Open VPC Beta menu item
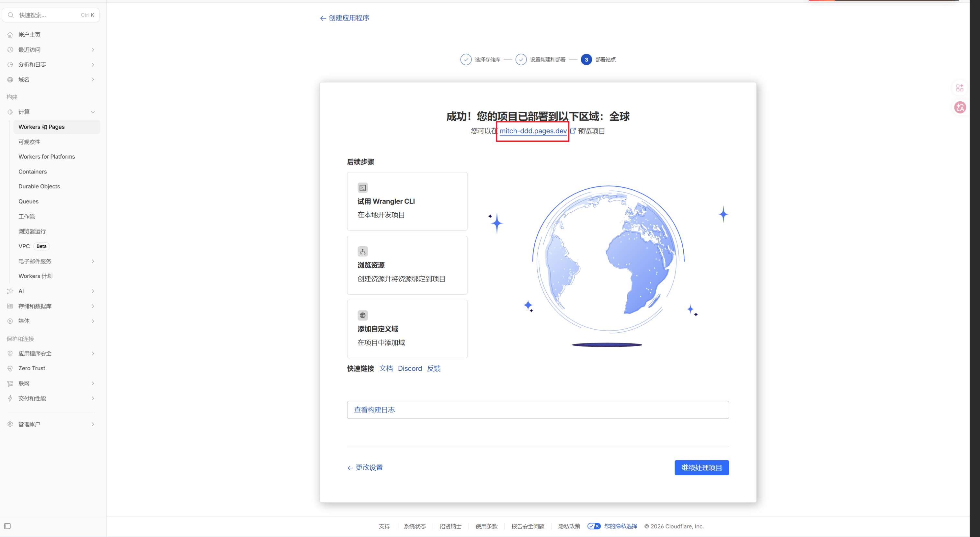 (34, 246)
